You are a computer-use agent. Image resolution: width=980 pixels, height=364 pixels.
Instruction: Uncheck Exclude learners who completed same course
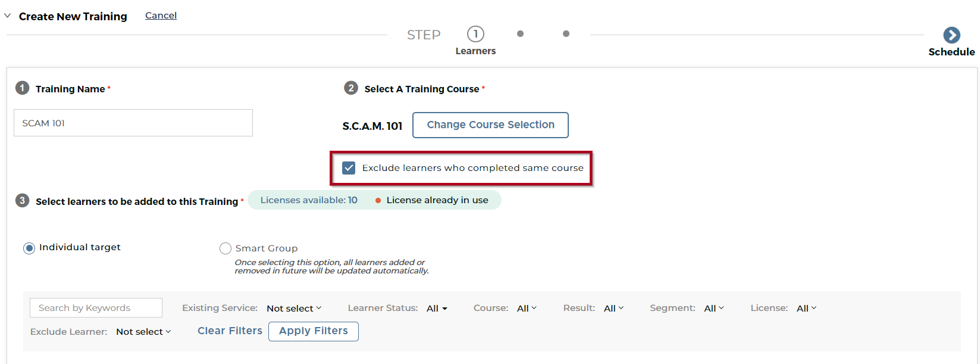pyautogui.click(x=349, y=168)
